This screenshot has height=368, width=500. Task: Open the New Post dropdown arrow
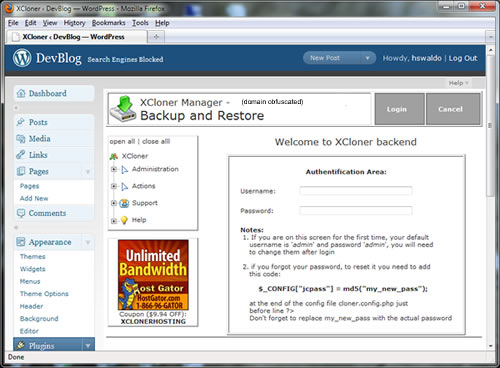[x=367, y=58]
